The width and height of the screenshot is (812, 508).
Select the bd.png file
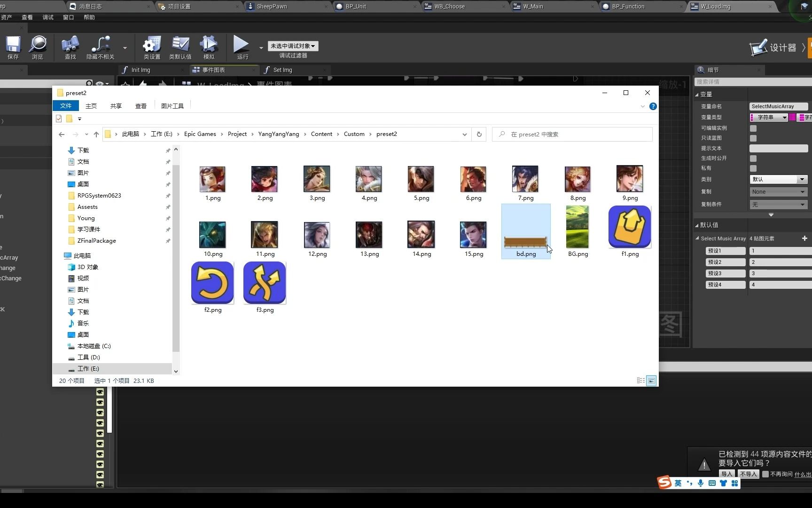click(526, 231)
